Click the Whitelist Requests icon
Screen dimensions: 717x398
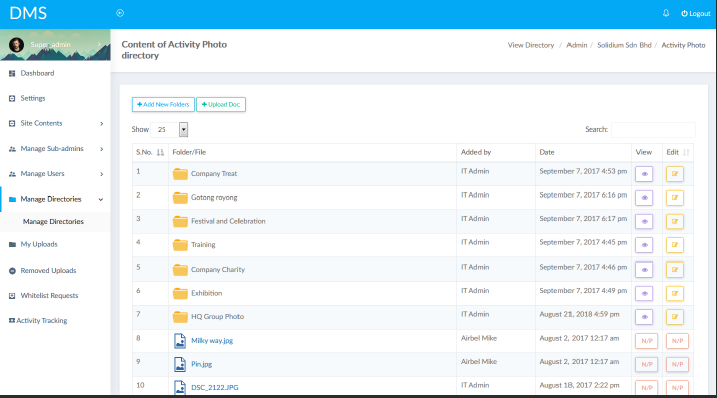(x=12, y=296)
